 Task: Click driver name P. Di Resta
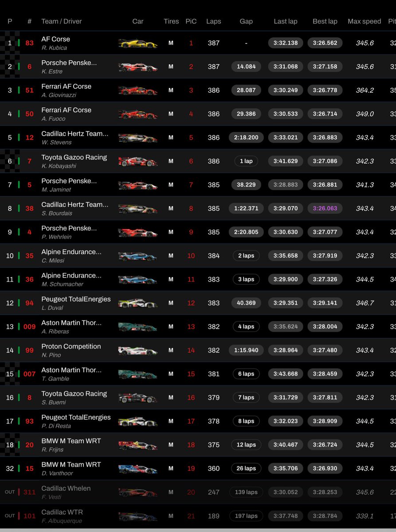56,426
